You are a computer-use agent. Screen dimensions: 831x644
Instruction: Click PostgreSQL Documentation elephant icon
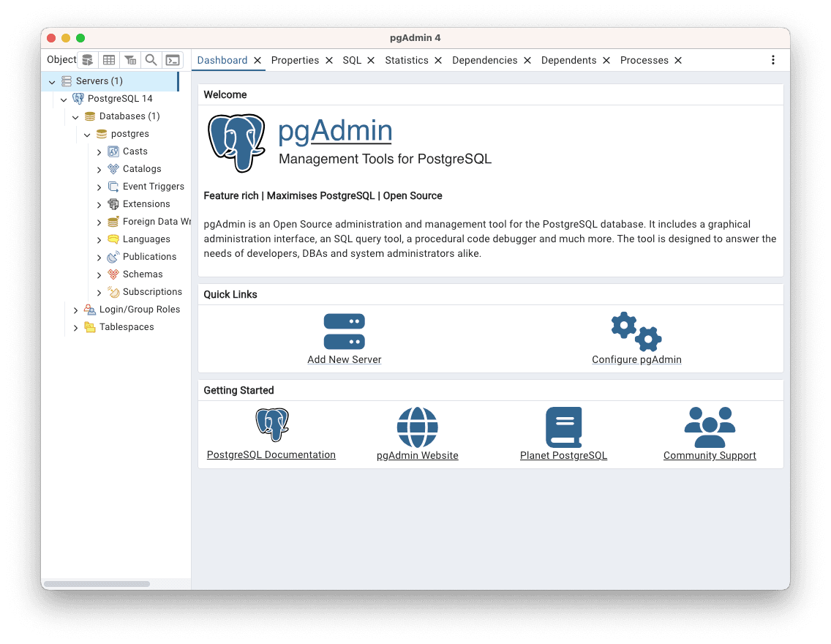pyautogui.click(x=272, y=424)
